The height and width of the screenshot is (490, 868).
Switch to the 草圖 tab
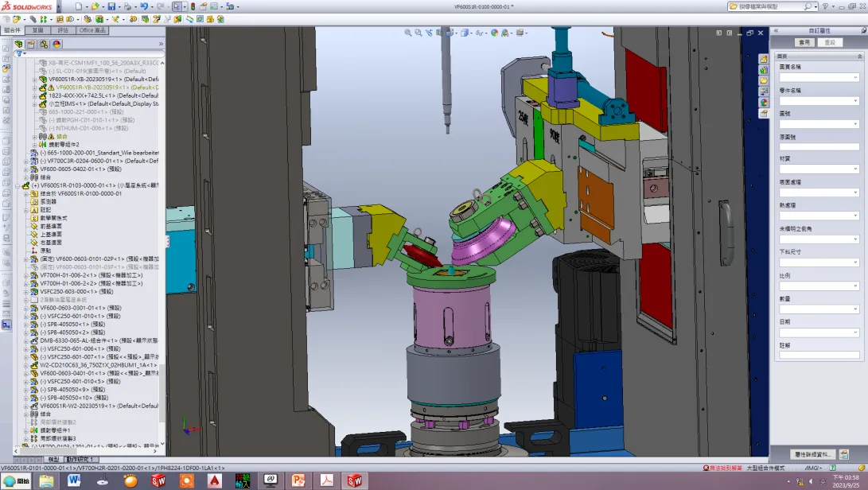point(37,30)
